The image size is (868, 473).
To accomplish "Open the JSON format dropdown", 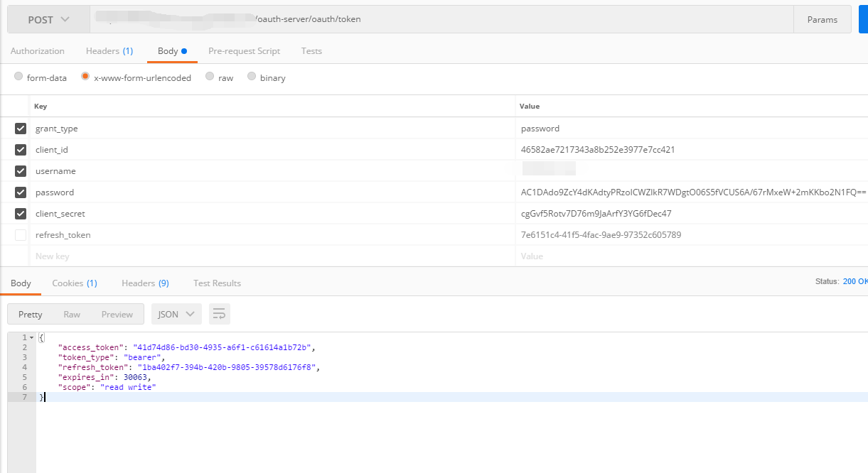I will pyautogui.click(x=176, y=314).
